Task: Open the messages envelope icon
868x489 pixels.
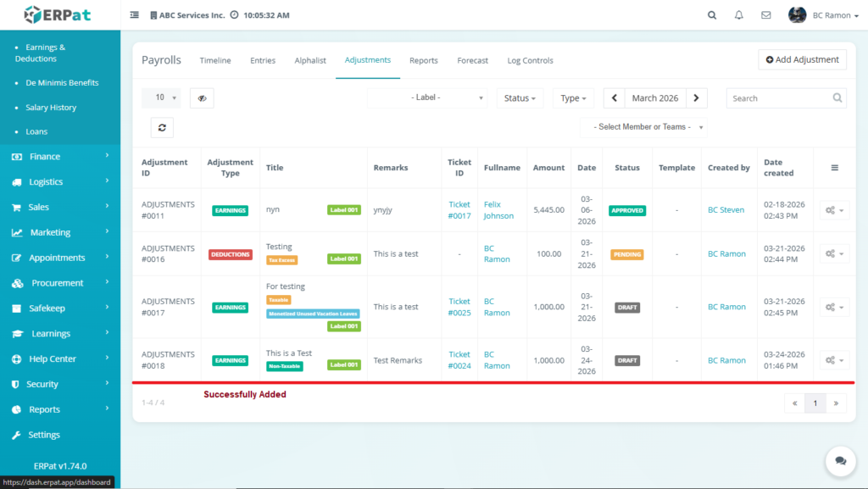Action: [x=766, y=15]
